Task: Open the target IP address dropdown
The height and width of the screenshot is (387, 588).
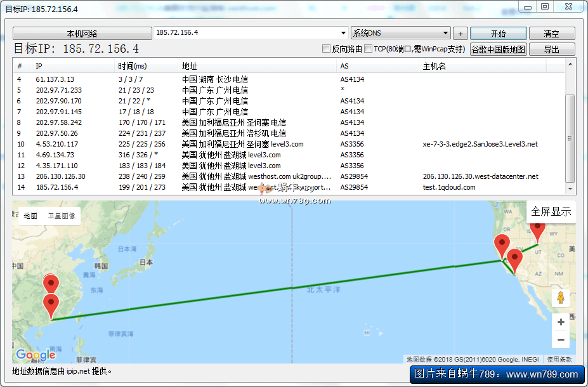Action: pyautogui.click(x=343, y=33)
